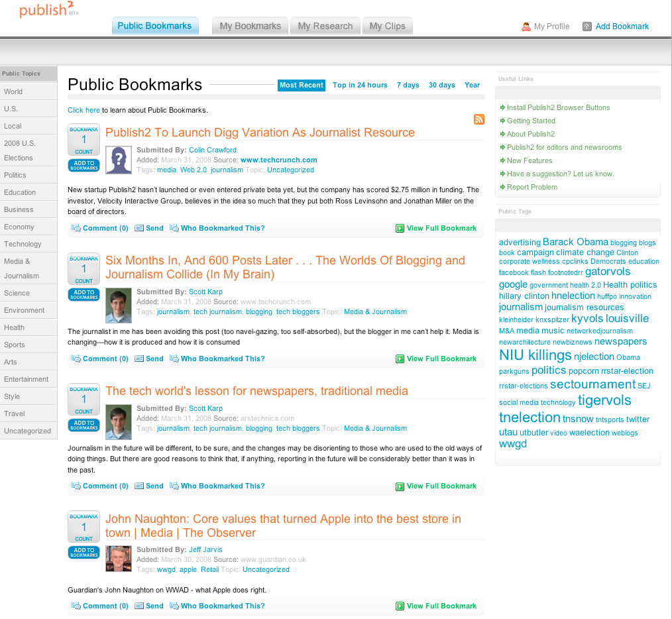This screenshot has height=619, width=672.
Task: Click Scott Karp's photo on Six Months In post
Action: click(x=118, y=305)
